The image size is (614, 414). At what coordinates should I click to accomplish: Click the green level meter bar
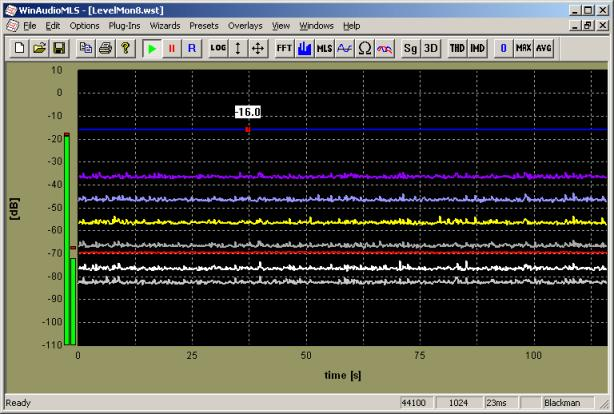(67, 240)
